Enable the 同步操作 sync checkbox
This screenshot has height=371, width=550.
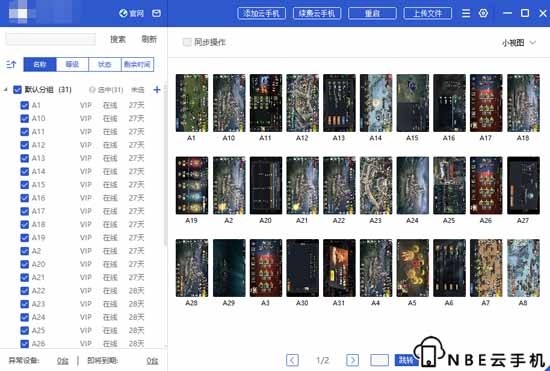(187, 42)
